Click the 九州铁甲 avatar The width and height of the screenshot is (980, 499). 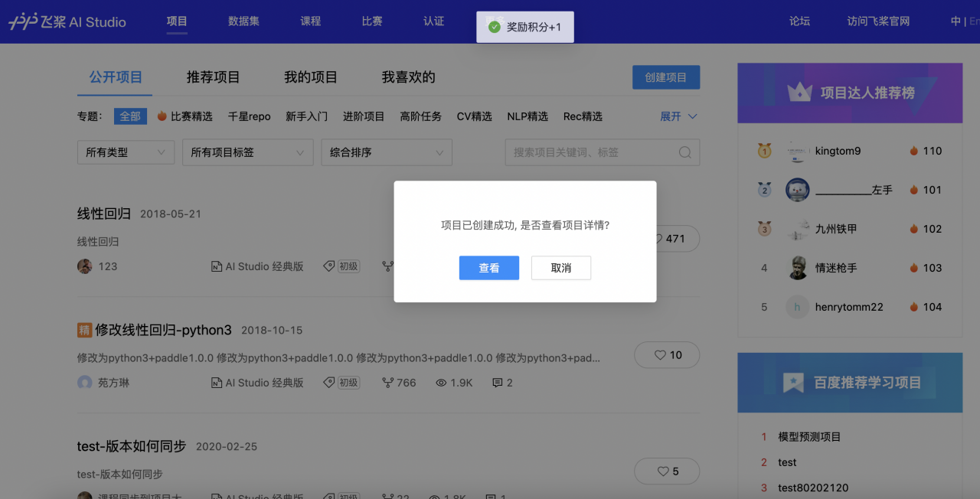798,229
